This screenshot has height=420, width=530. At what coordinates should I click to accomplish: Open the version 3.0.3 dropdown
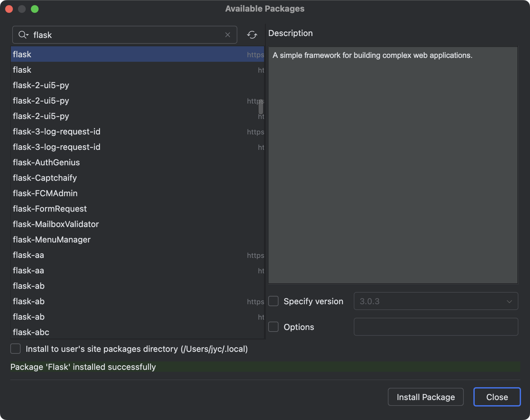436,301
